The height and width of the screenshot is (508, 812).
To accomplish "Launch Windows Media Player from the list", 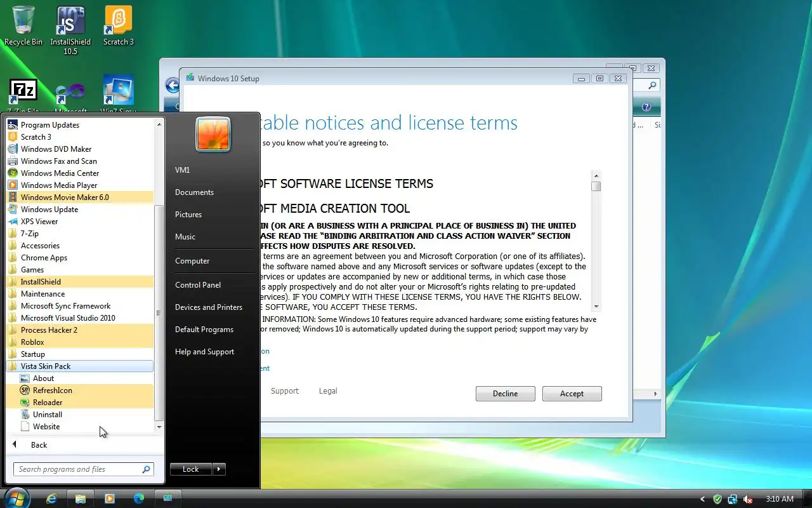I will pyautogui.click(x=80, y=185).
